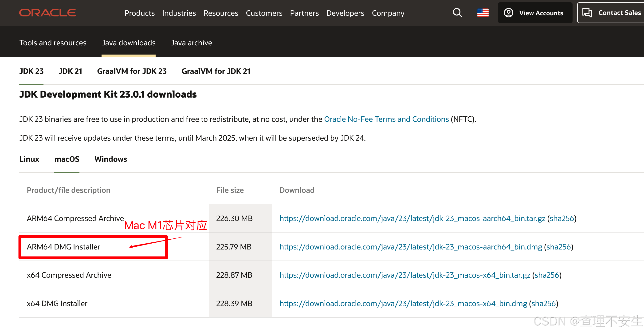Open the Industries menu

179,13
